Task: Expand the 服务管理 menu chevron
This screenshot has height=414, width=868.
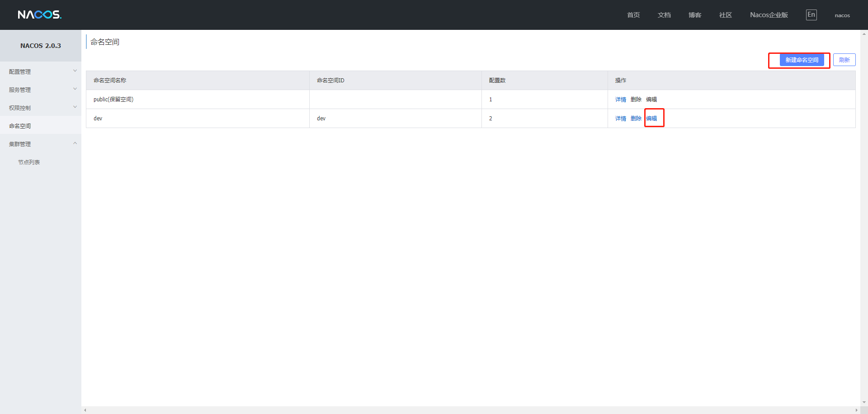Action: 75,89
